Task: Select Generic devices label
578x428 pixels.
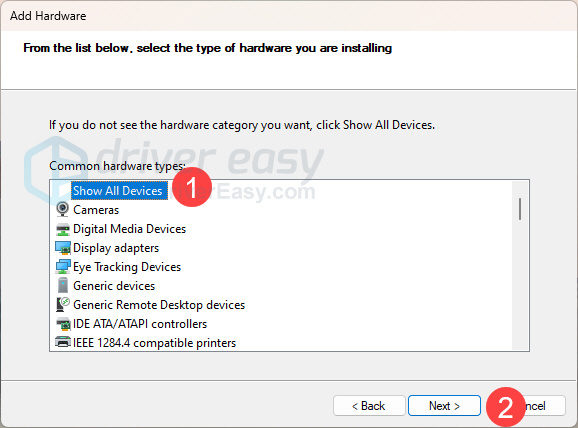Action: [x=114, y=286]
